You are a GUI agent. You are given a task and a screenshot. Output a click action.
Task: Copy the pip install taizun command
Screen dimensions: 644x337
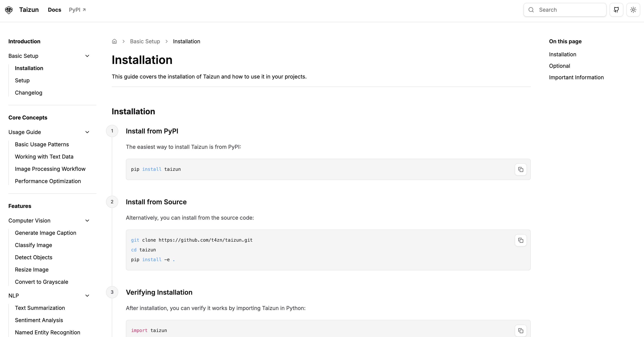521,170
